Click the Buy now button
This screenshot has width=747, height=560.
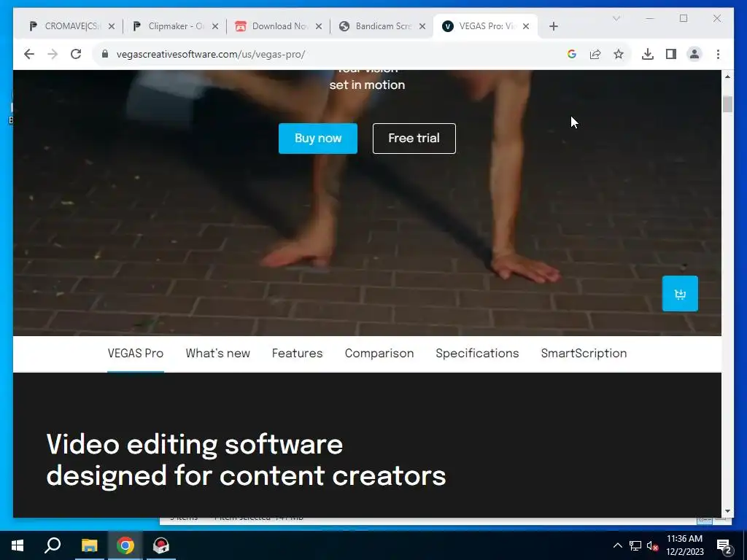(x=318, y=138)
